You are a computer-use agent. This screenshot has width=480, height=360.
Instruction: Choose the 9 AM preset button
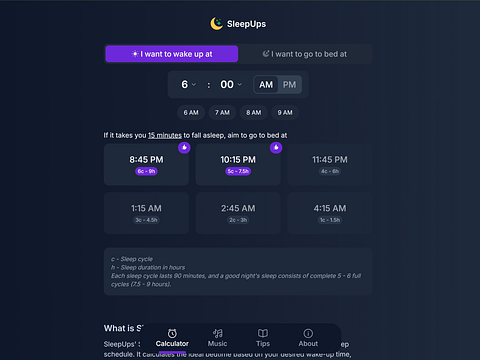click(x=285, y=113)
